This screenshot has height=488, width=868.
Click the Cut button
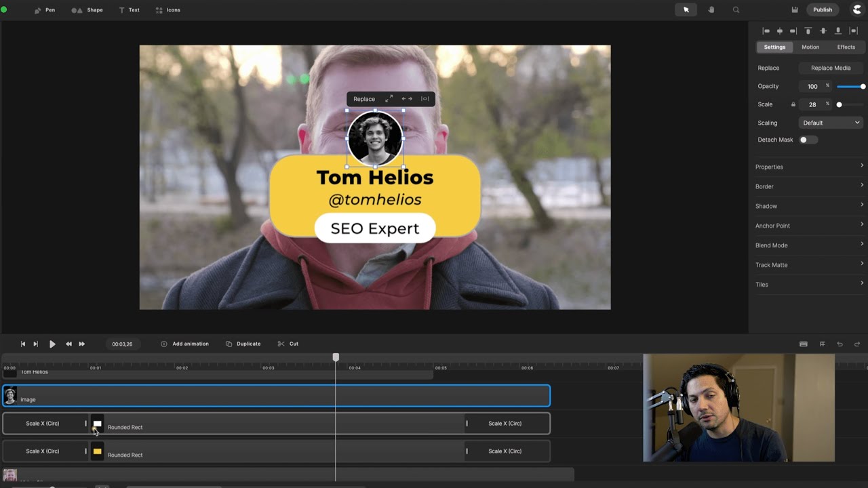click(x=288, y=344)
